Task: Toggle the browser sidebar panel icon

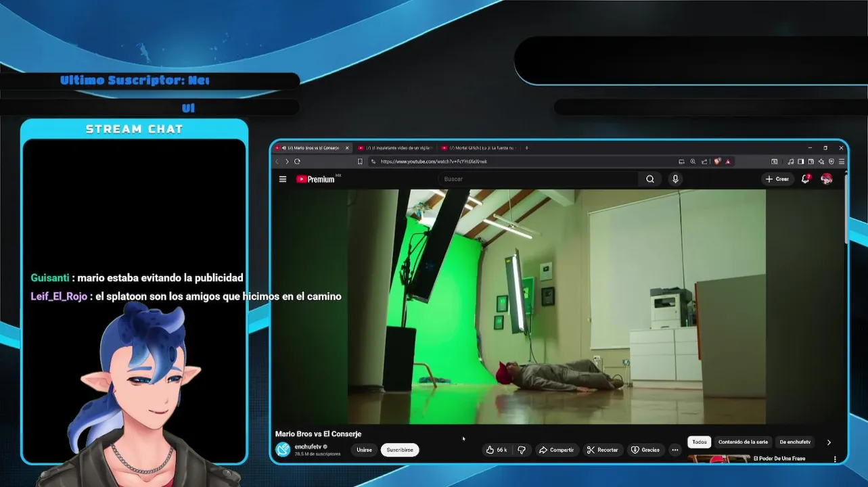Action: pos(801,162)
